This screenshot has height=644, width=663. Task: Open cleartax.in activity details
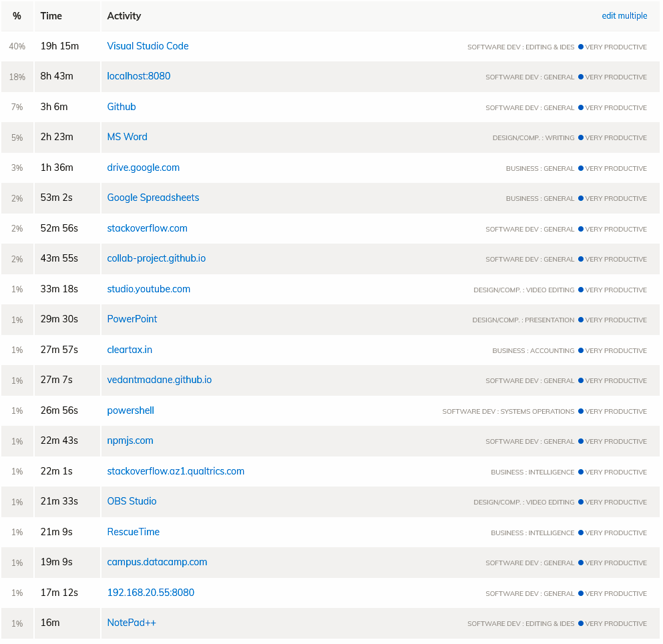point(130,350)
